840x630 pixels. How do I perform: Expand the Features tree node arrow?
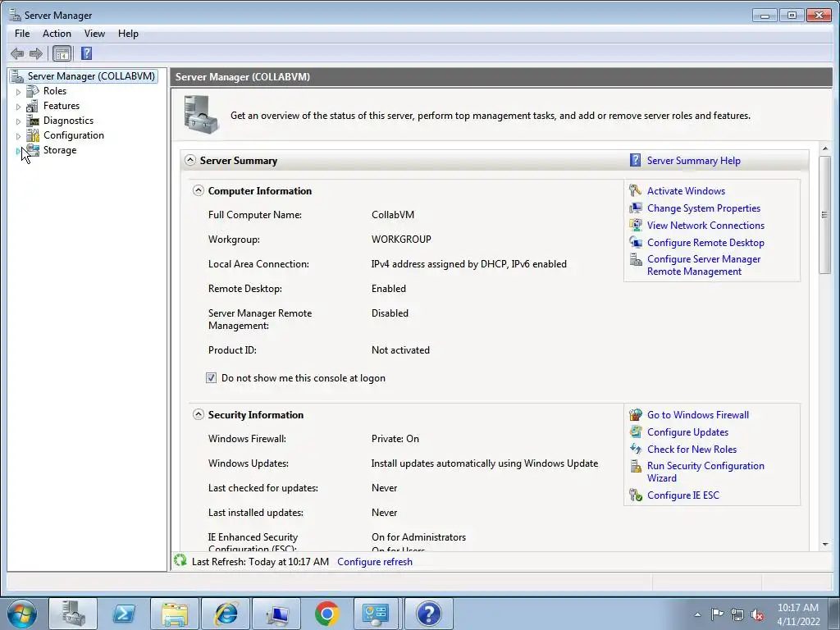tap(18, 107)
